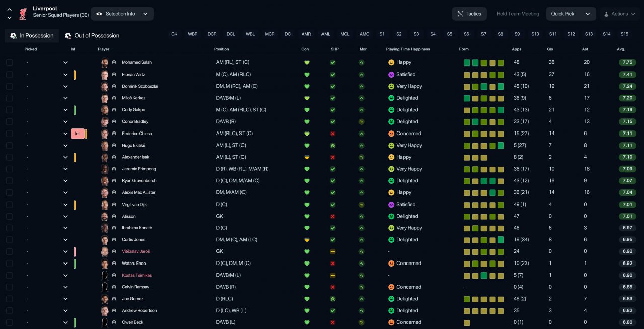Click the morale icon for Conor Bradley

361,121
